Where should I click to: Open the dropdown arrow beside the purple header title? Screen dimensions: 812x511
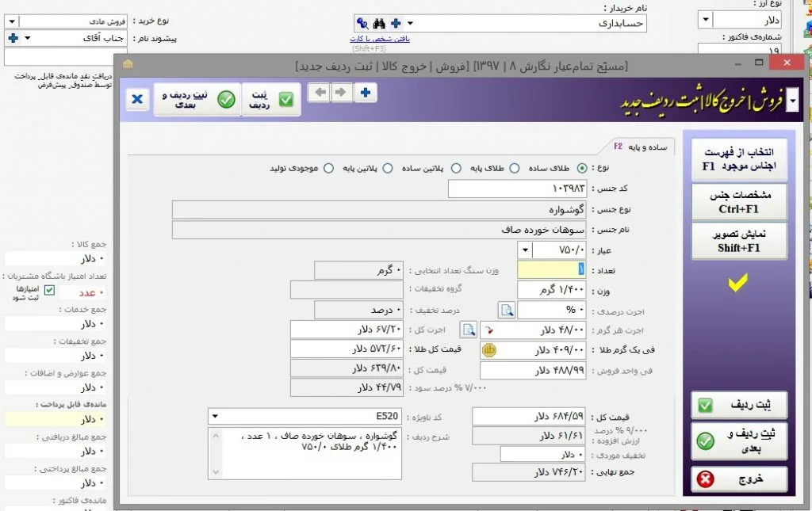pos(792,100)
